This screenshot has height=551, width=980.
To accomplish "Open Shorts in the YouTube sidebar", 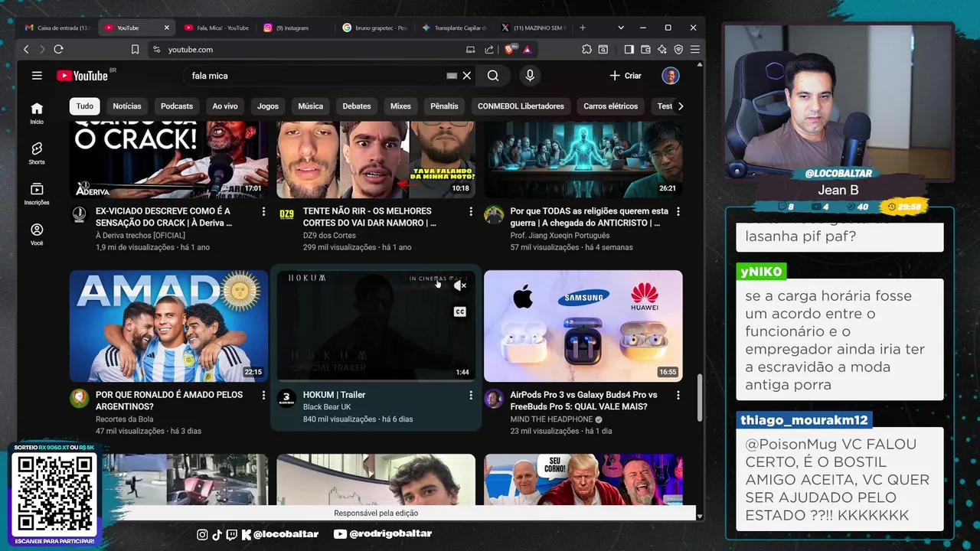I will pos(37,153).
